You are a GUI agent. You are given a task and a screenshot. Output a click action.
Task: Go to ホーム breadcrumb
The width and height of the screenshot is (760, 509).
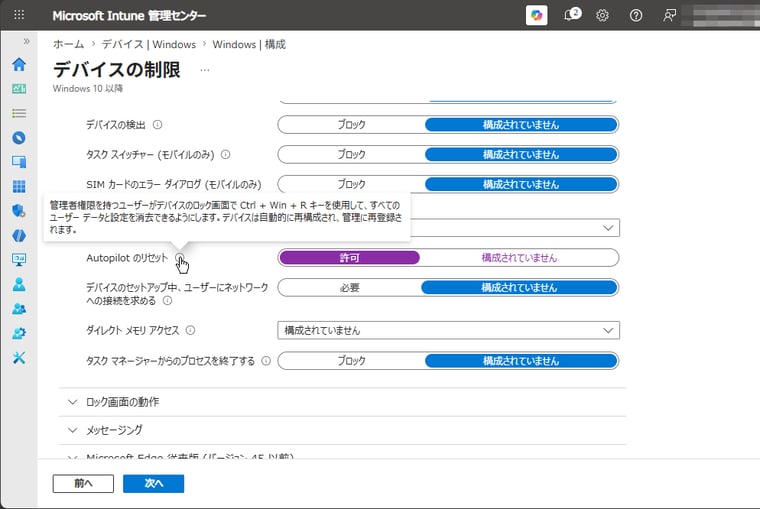[x=68, y=45]
